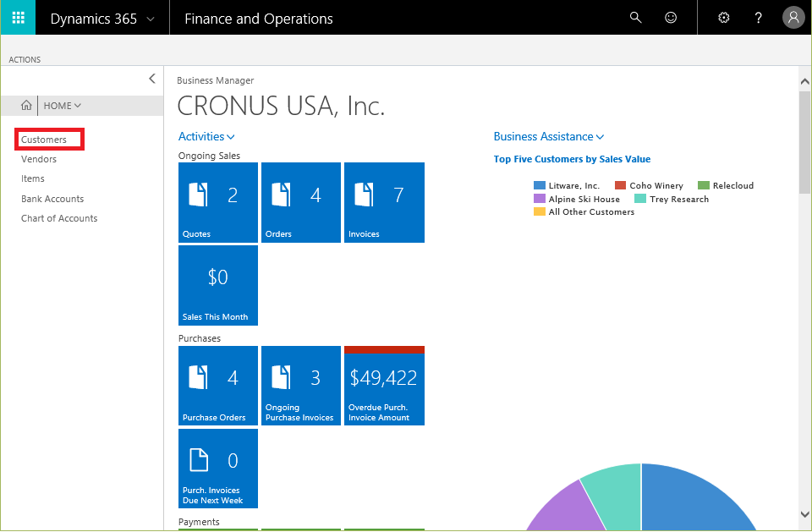
Task: Open the Purchase Orders tile
Action: pos(218,386)
